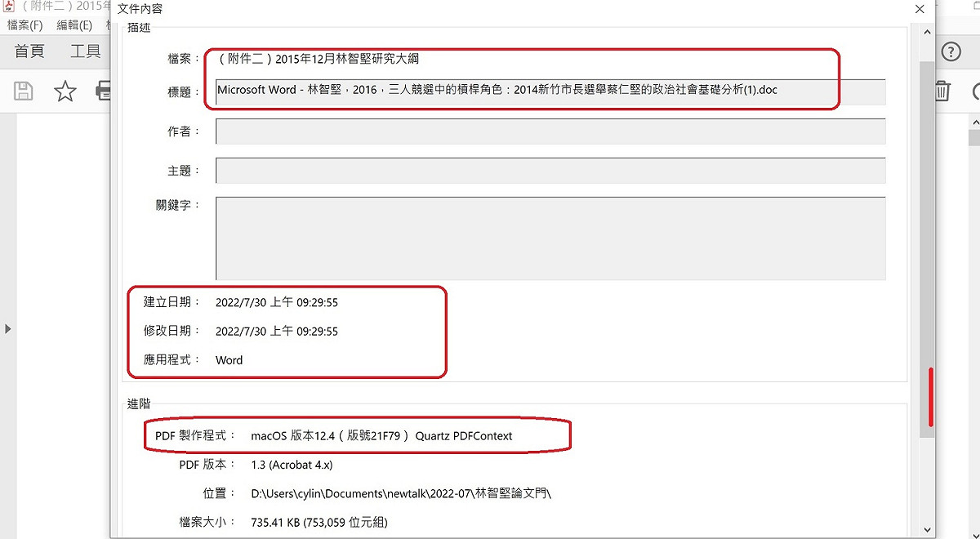980x539 pixels.
Task: Click the PDF producer text macOS 版本12.4 Quartz PDFContext
Action: coord(381,436)
